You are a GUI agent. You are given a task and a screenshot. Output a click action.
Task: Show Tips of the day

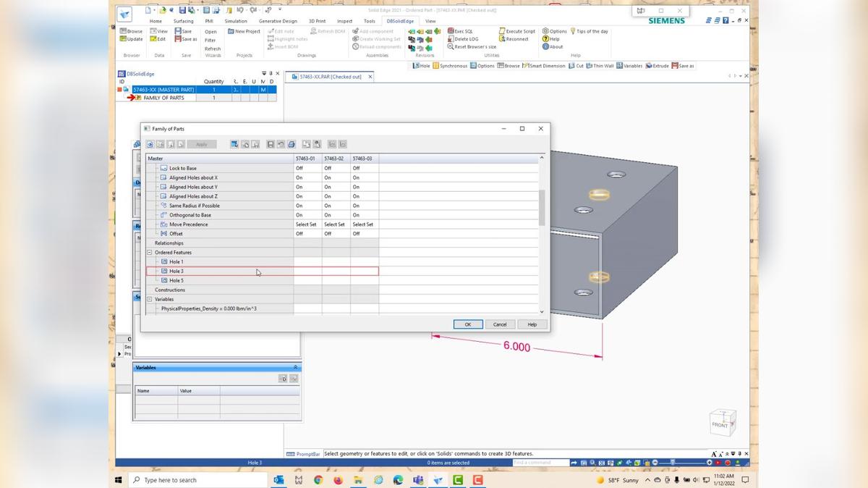[x=590, y=31]
